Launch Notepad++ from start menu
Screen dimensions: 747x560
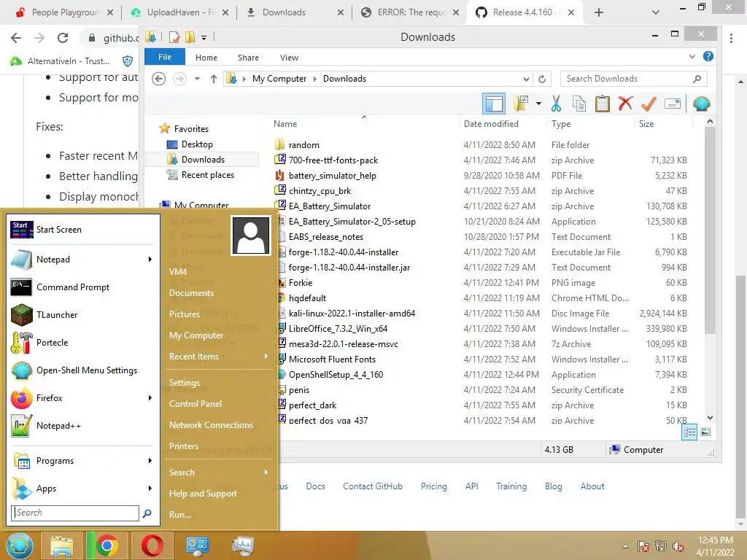coord(83,426)
